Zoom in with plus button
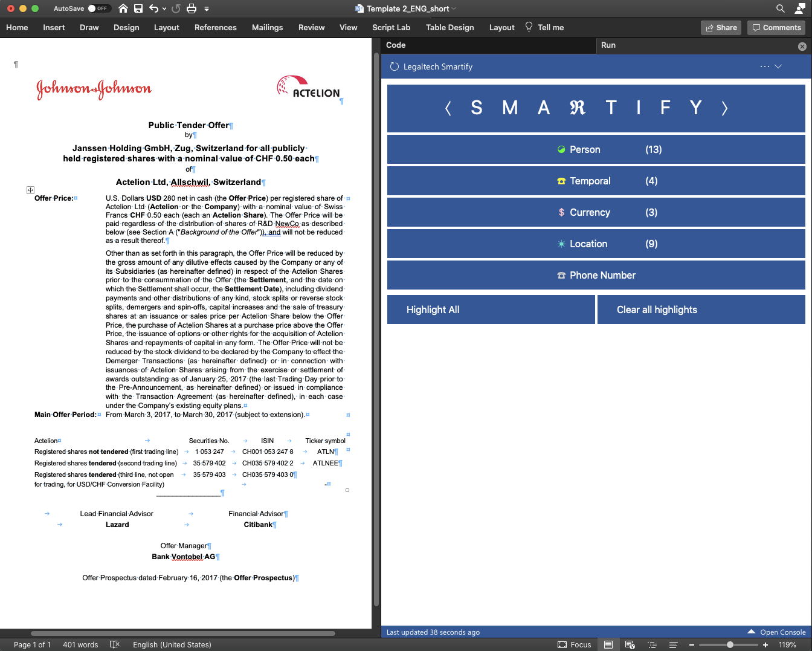This screenshot has width=812, height=651. pyautogui.click(x=765, y=644)
